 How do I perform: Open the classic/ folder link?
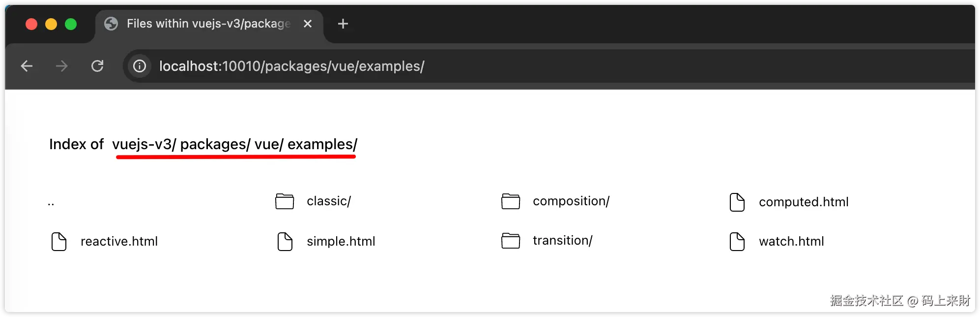click(x=329, y=201)
